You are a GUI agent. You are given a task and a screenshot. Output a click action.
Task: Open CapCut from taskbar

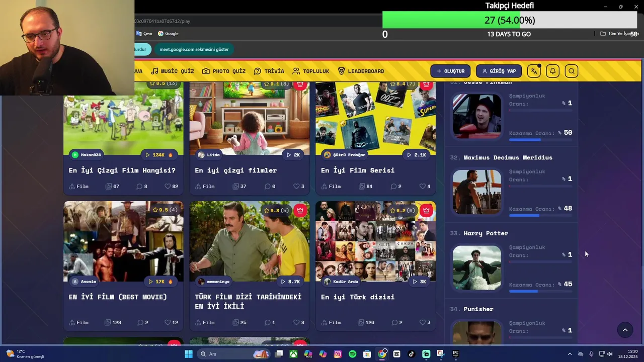point(396,354)
